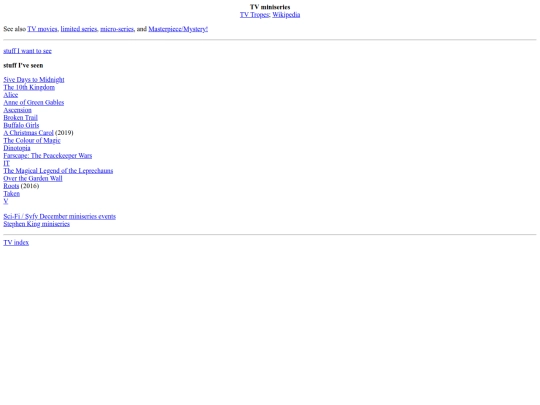Image resolution: width=540 pixels, height=405 pixels.
Task: Select the Ascension link
Action: [18, 110]
